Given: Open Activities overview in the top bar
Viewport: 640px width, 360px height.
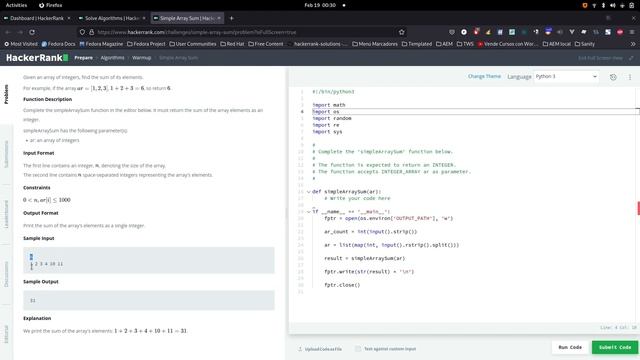Looking at the screenshot, I should tap(16, 5).
